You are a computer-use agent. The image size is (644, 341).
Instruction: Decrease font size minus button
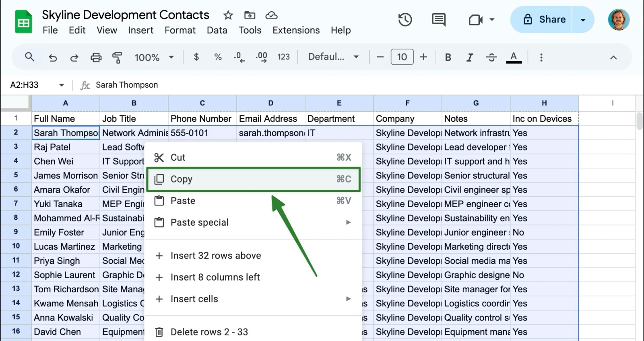click(380, 57)
